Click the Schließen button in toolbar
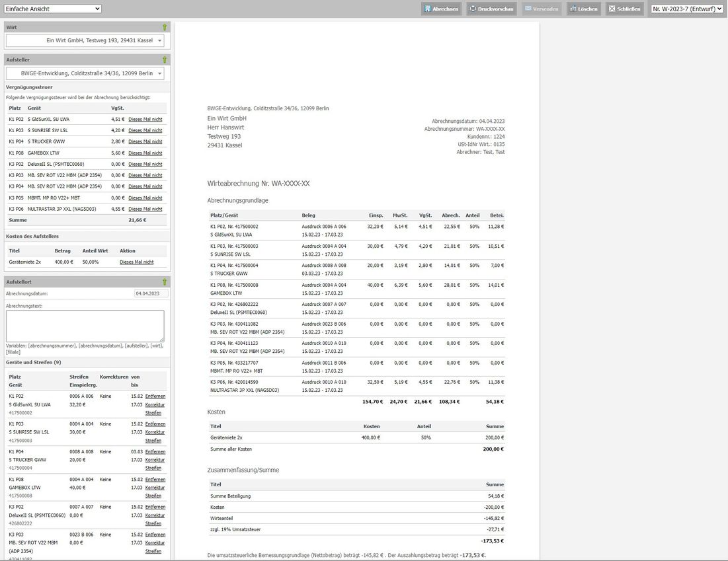The height and width of the screenshot is (561, 728). click(x=624, y=9)
